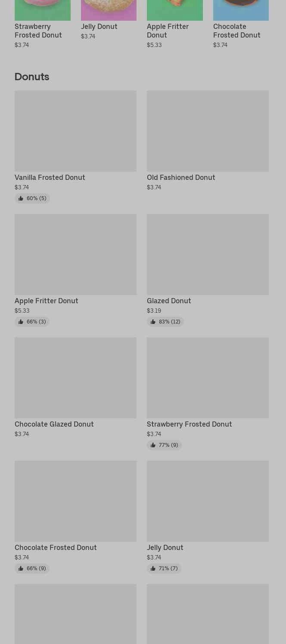Click the 77% (9) rating badge
Screen dimensions: 286x644
tap(164, 445)
